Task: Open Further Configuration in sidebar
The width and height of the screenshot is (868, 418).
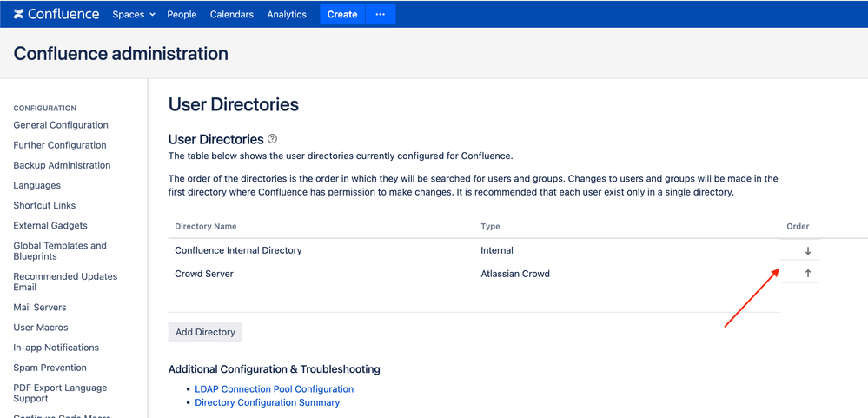Action: click(60, 145)
